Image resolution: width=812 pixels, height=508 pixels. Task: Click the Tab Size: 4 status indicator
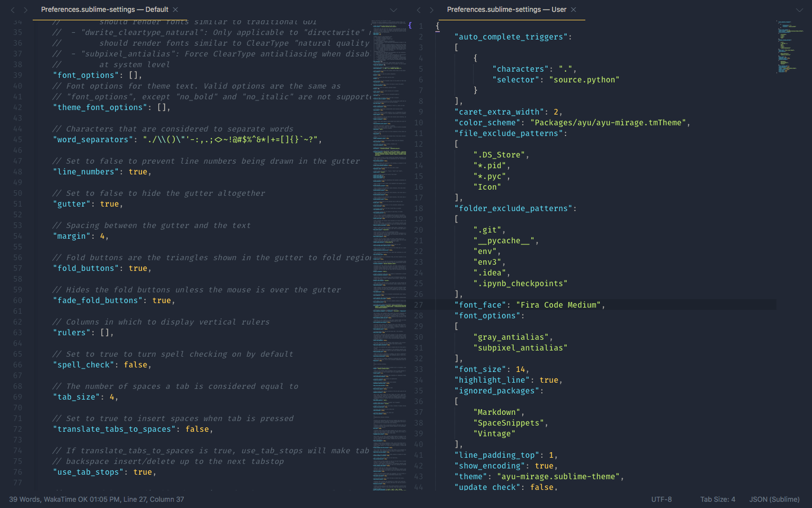[717, 499]
